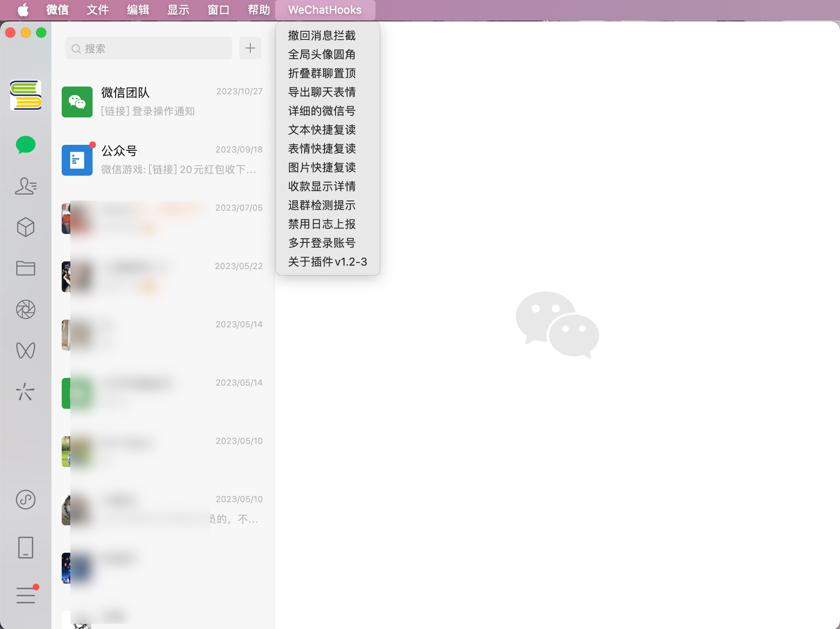Click the 微信团队 green avatar
Screen dimensions: 840x629
coord(77,102)
